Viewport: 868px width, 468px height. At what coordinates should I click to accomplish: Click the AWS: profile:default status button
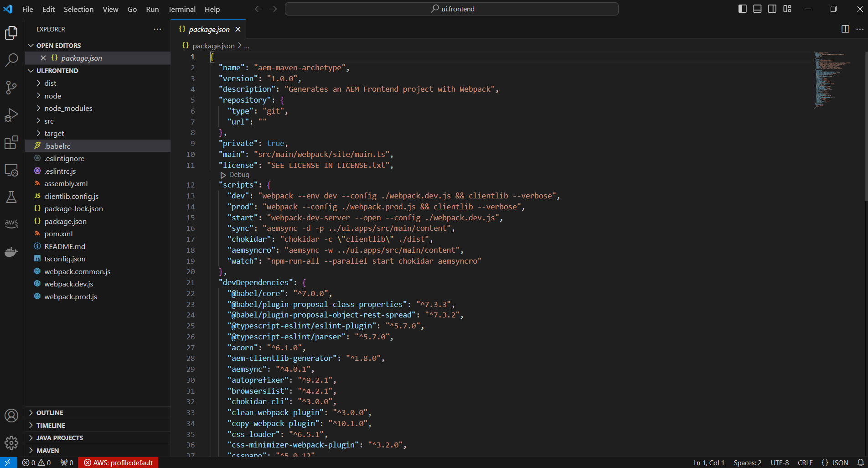pos(119,463)
